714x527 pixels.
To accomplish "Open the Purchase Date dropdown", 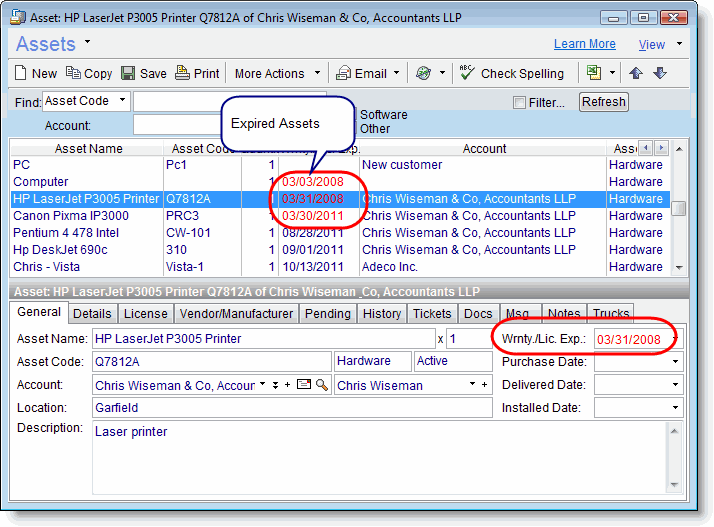I will tap(676, 362).
